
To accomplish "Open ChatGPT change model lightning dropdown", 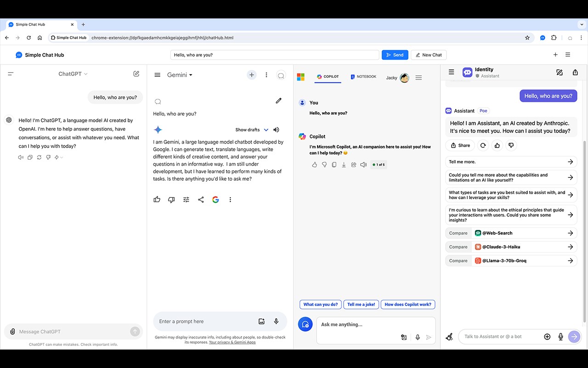I will click(x=59, y=157).
